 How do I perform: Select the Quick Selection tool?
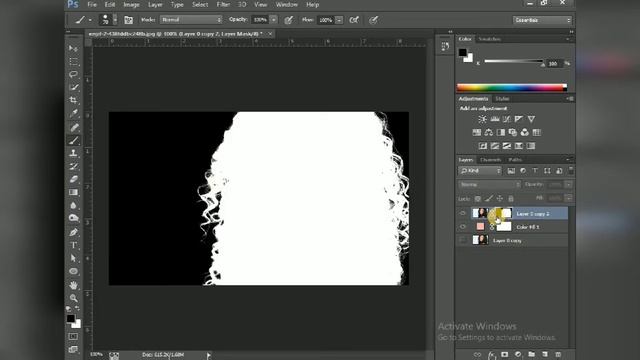[73, 87]
